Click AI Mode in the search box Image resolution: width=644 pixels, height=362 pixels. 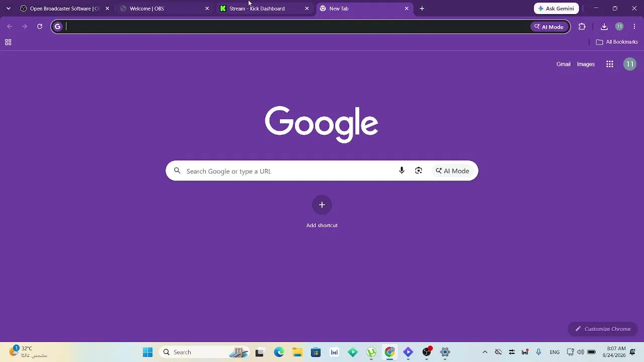coord(452,171)
